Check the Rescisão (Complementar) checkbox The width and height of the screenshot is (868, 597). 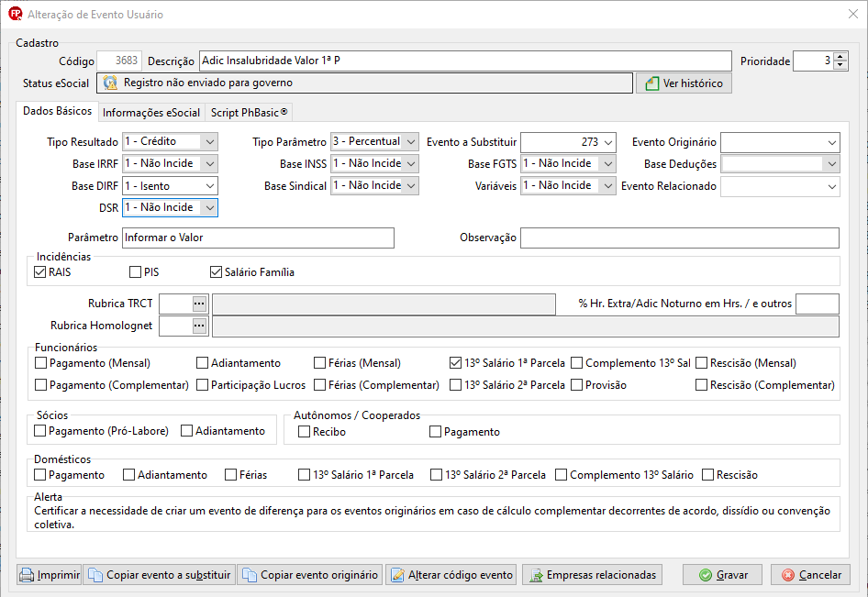click(701, 385)
